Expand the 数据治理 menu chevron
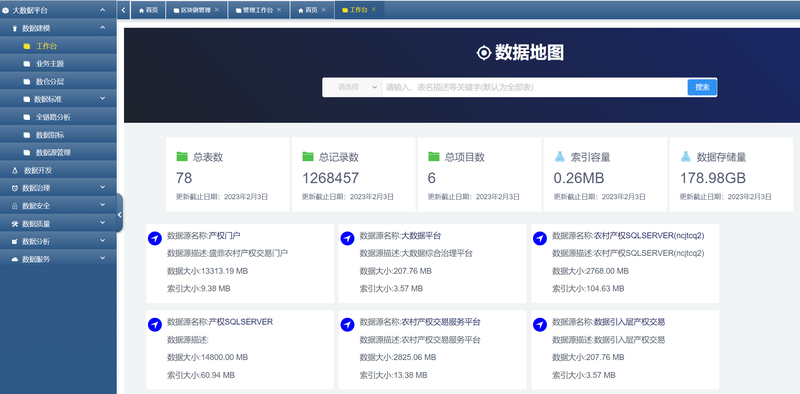 [103, 187]
